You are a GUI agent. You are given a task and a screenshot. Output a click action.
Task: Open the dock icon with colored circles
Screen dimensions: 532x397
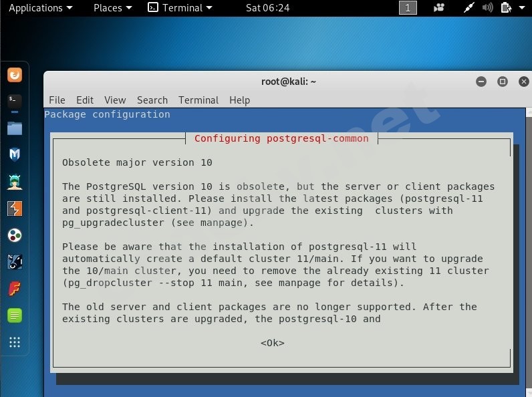click(15, 235)
